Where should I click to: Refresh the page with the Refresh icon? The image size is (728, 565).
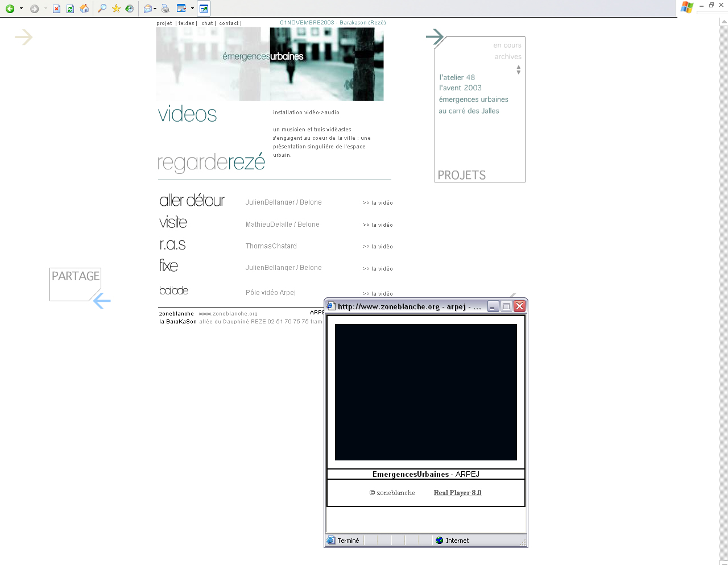70,9
